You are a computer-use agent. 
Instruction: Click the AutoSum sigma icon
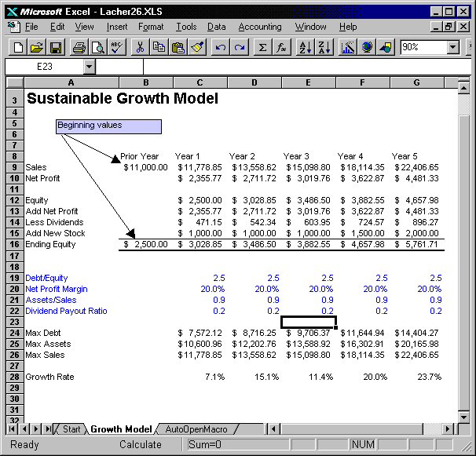[x=262, y=47]
